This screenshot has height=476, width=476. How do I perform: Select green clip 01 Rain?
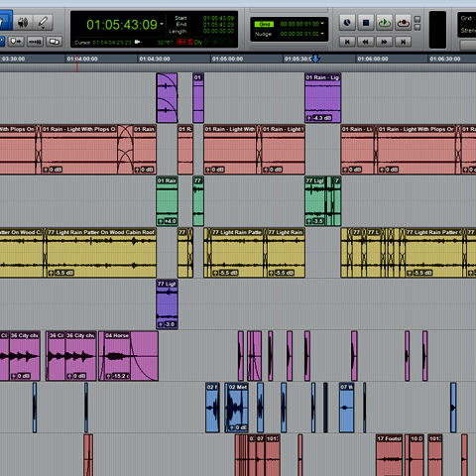click(167, 201)
